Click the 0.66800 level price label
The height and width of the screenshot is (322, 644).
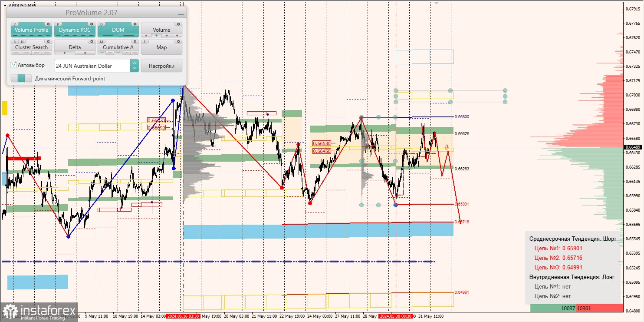[x=462, y=117]
